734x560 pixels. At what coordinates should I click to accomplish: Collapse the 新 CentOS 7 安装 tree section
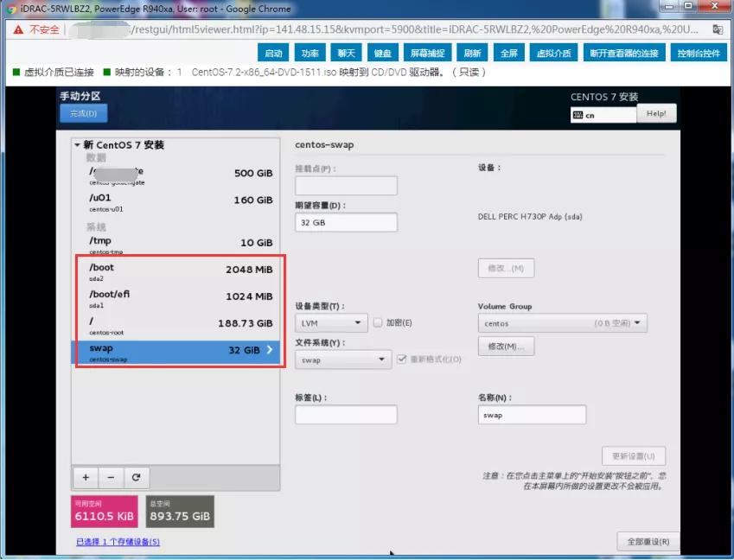[x=76, y=143]
